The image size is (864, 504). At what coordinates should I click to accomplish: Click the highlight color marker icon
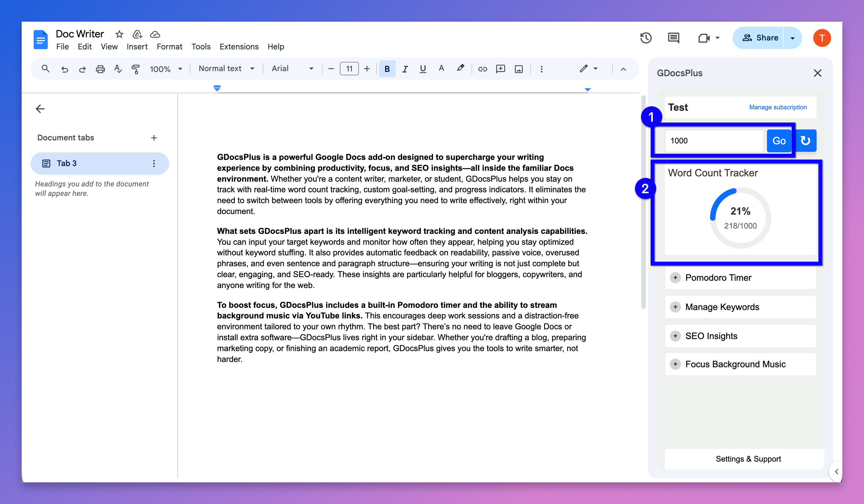(460, 69)
